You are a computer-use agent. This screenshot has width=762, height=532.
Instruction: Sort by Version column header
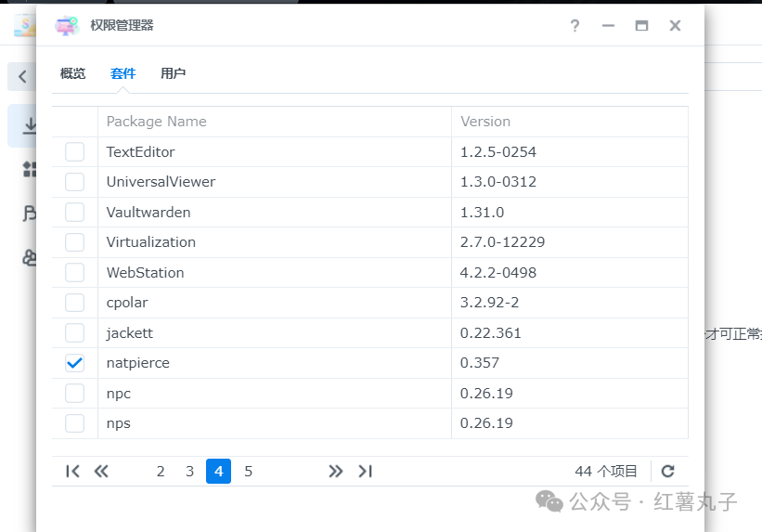coord(570,122)
